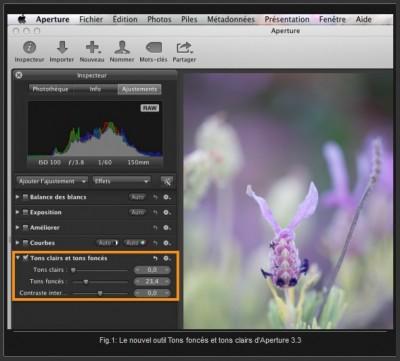
Task: Click the RAW badge on the histogram
Action: click(150, 108)
